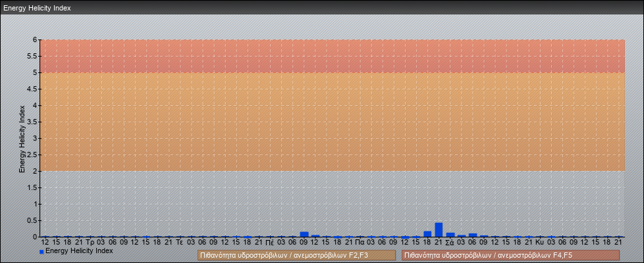Click the y-axis value 1.5
The width and height of the screenshot is (644, 263).
32,187
